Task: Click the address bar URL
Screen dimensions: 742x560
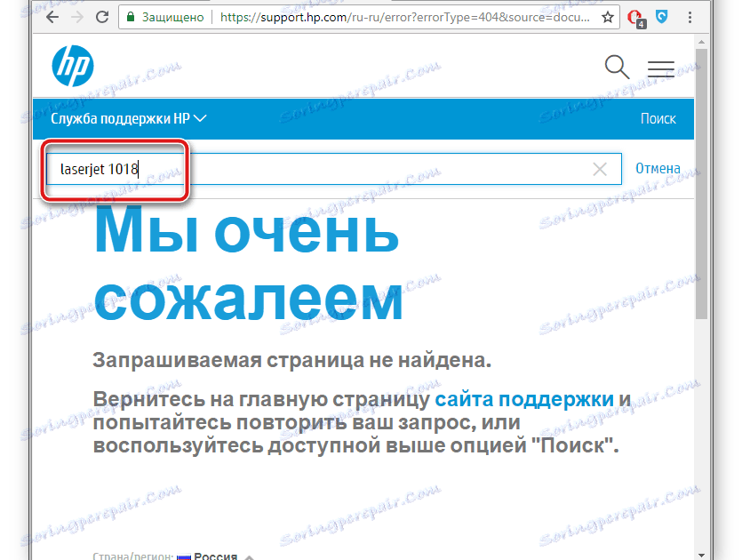Action: tap(404, 18)
